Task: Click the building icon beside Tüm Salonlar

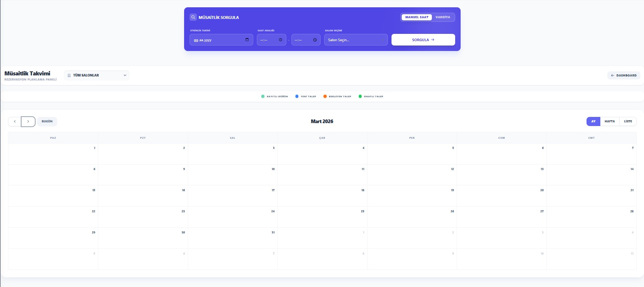Action: [x=69, y=75]
